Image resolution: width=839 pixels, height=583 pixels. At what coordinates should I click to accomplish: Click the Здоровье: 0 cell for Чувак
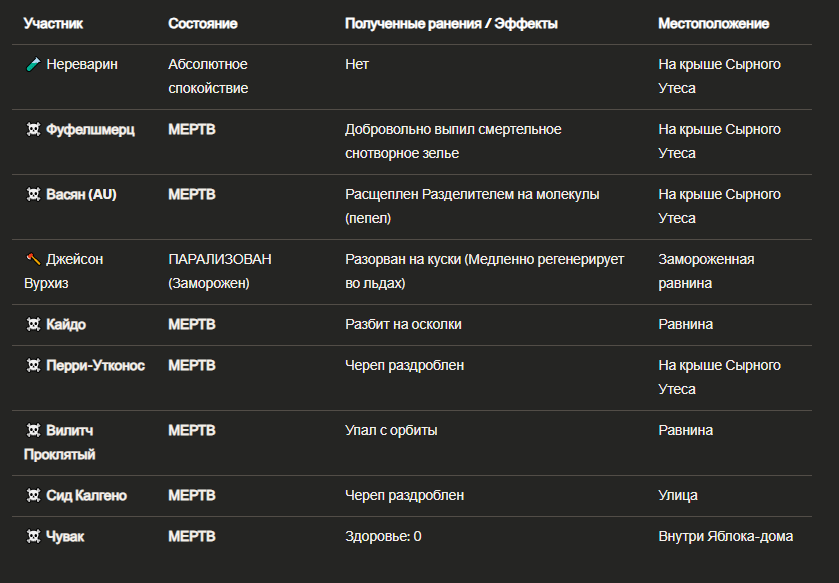[383, 536]
